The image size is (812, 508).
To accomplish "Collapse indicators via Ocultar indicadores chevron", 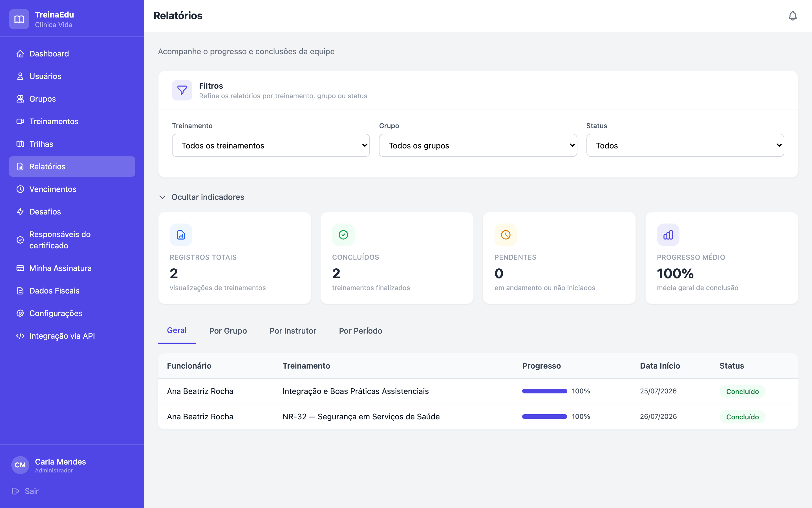I will coord(162,197).
